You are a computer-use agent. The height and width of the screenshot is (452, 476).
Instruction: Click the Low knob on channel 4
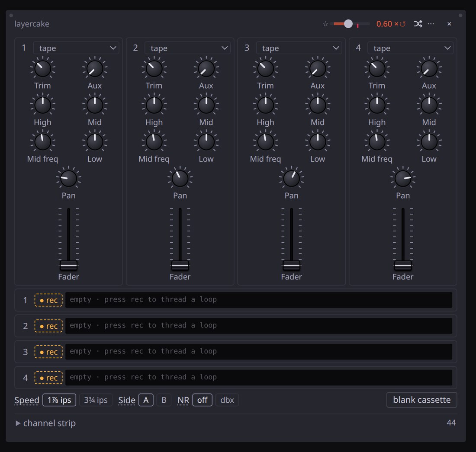pyautogui.click(x=429, y=142)
